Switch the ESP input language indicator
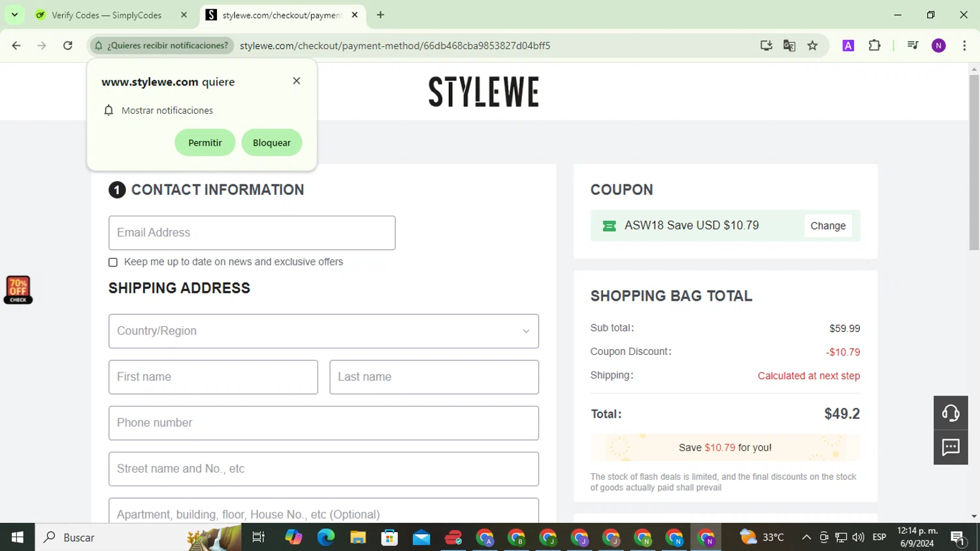Screen dimensions: 980x551 tap(879, 537)
